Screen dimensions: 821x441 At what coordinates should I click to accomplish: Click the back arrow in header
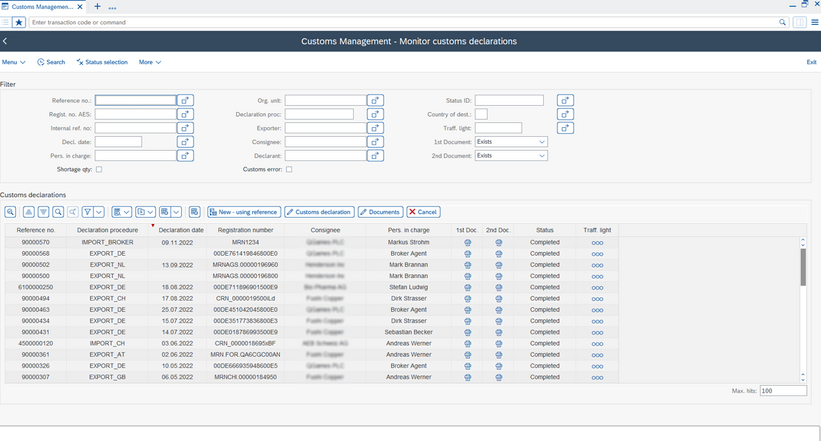coord(5,41)
